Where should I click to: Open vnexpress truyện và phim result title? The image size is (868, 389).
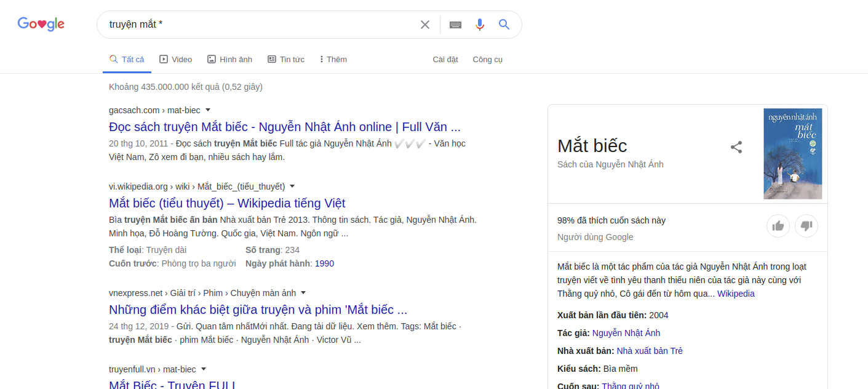pyautogui.click(x=258, y=310)
